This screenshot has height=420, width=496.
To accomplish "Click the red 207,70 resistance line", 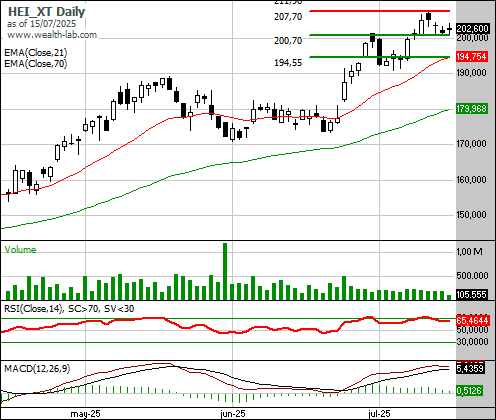I will [379, 11].
